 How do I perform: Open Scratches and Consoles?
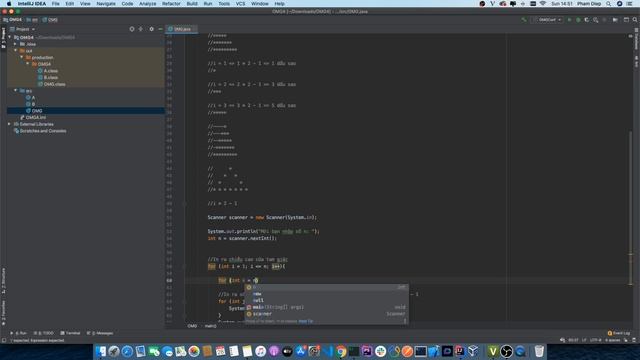point(40,131)
